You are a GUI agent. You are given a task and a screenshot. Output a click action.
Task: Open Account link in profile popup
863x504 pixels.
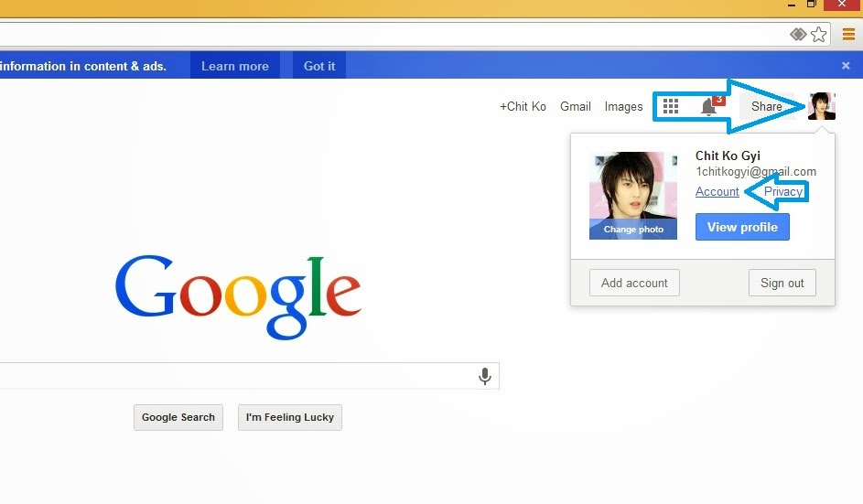(717, 191)
